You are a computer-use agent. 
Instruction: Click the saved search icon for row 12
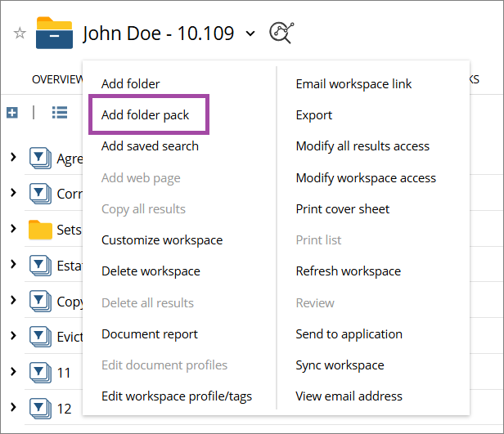tap(41, 409)
